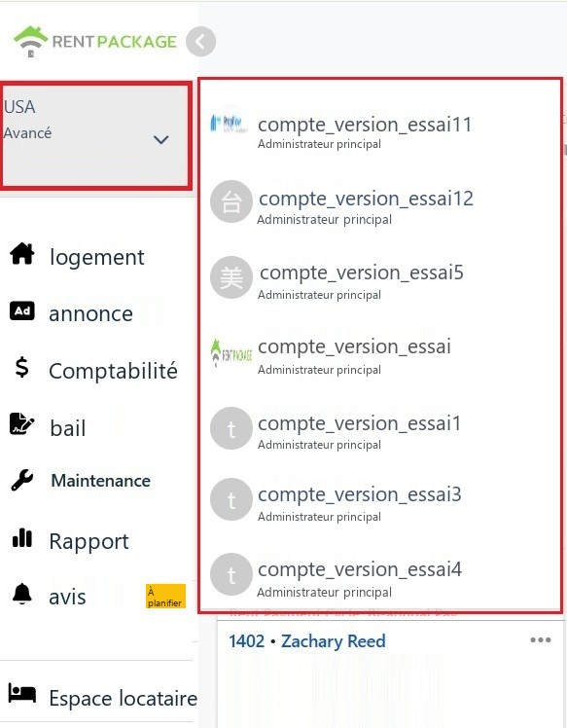Click the bar chart icon for Rapport
The image size is (567, 728).
[22, 537]
